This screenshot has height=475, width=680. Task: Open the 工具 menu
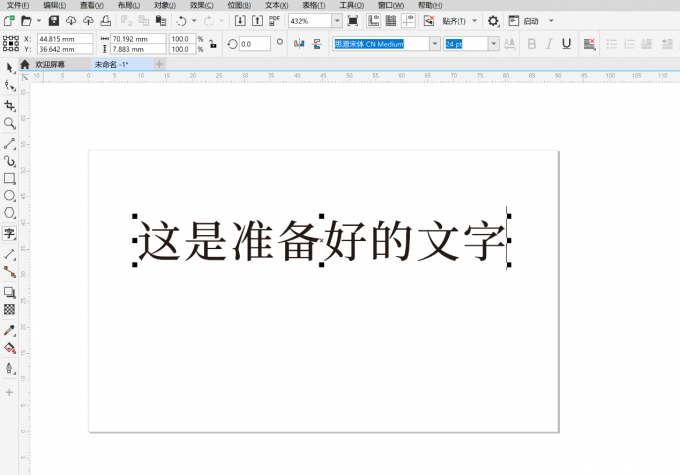tap(352, 5)
